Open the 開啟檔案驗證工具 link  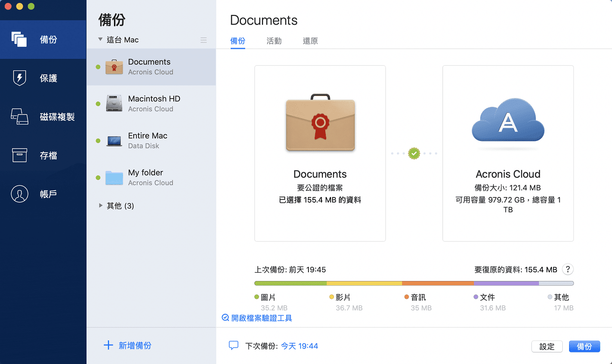(x=262, y=318)
